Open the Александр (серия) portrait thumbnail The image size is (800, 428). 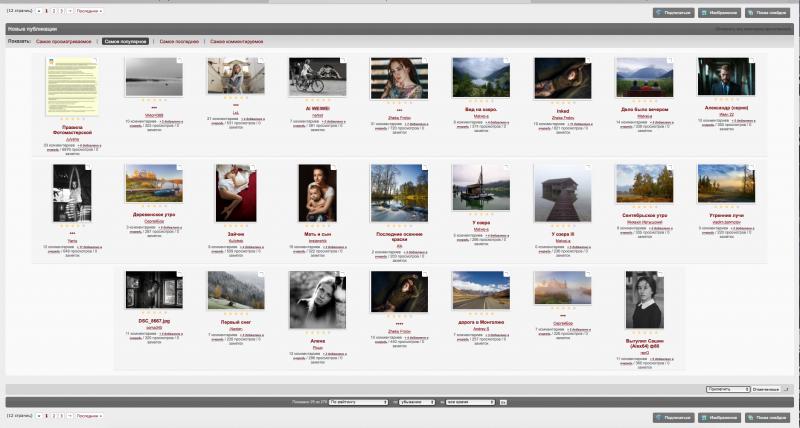727,77
